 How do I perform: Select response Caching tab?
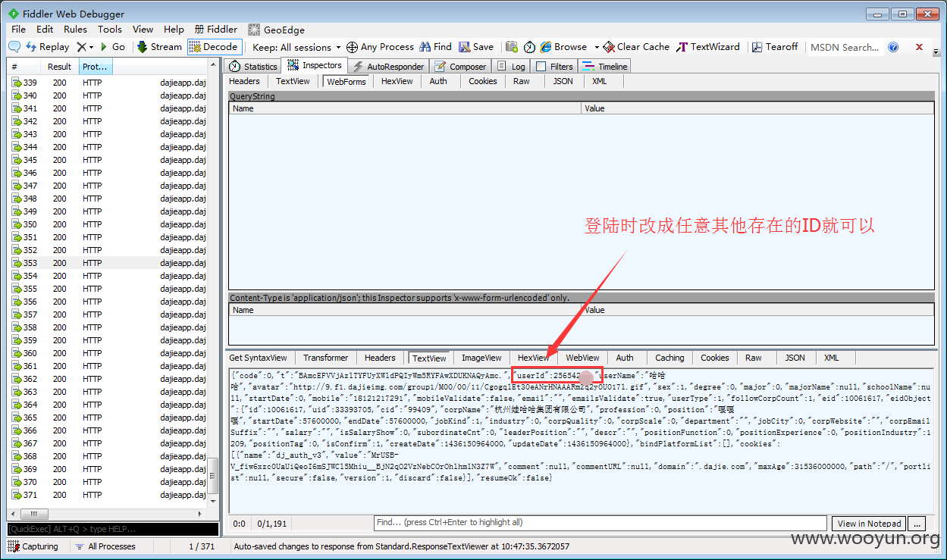pos(669,358)
